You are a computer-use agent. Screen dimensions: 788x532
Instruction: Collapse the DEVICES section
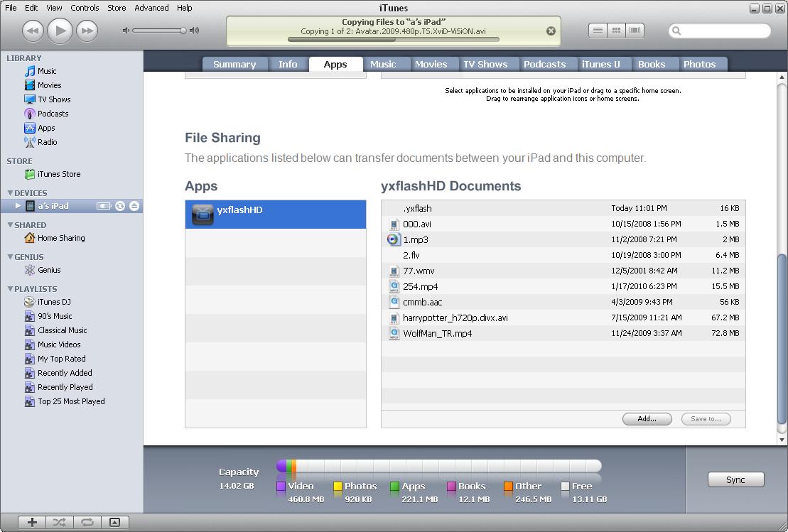pyautogui.click(x=10, y=193)
